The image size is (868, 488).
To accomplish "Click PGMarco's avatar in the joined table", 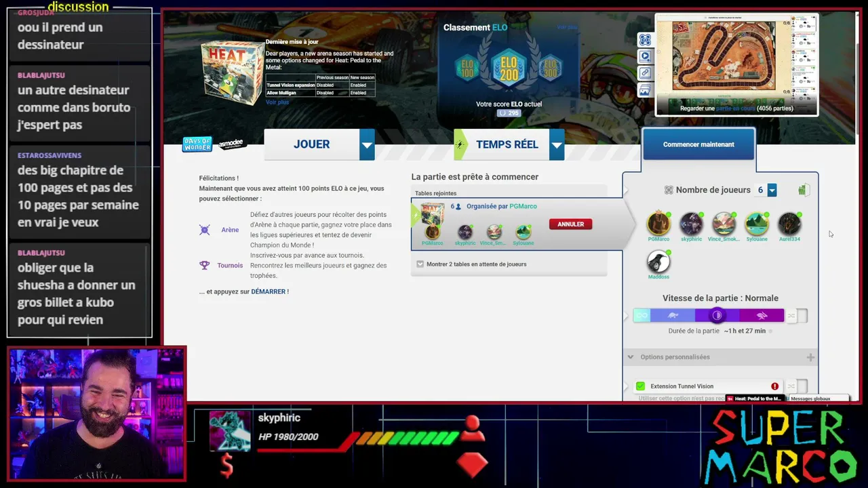I will 432,232.
